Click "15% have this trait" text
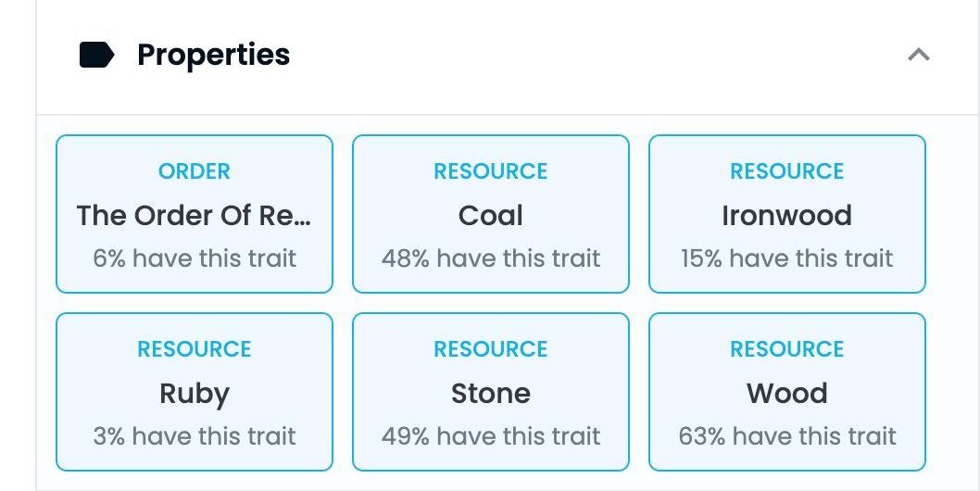Screen dimensions: 980x491 tap(787, 258)
